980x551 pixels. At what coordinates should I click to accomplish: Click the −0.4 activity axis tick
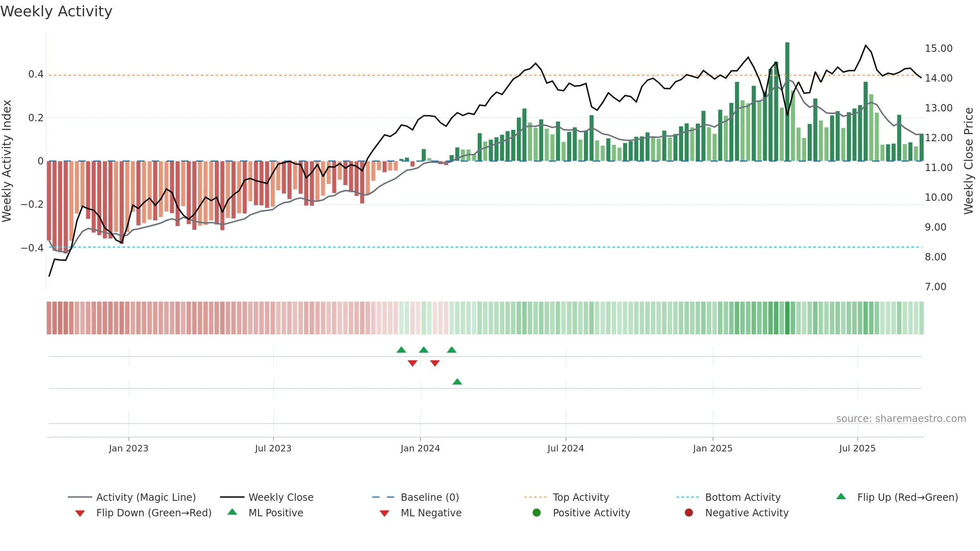point(32,248)
